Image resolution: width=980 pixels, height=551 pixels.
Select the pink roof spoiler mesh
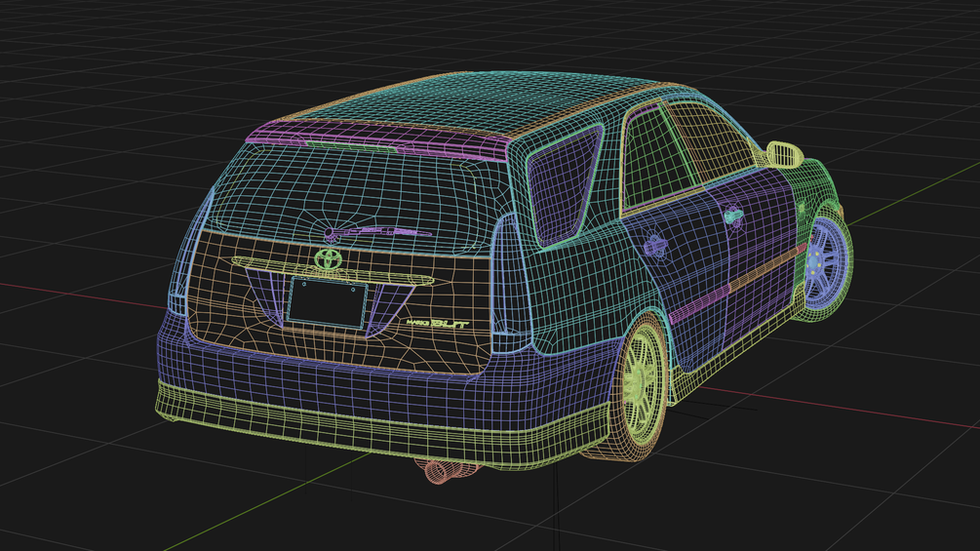click(x=380, y=141)
